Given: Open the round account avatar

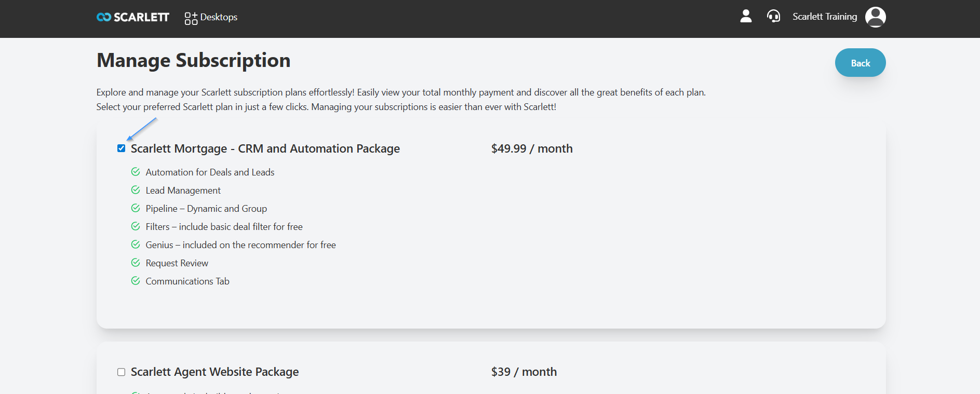Looking at the screenshot, I should [875, 17].
